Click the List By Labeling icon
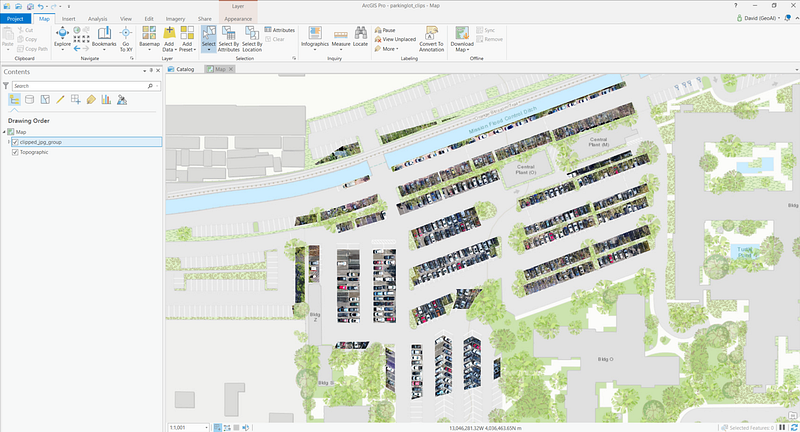Image resolution: width=800 pixels, height=432 pixels. click(x=90, y=100)
